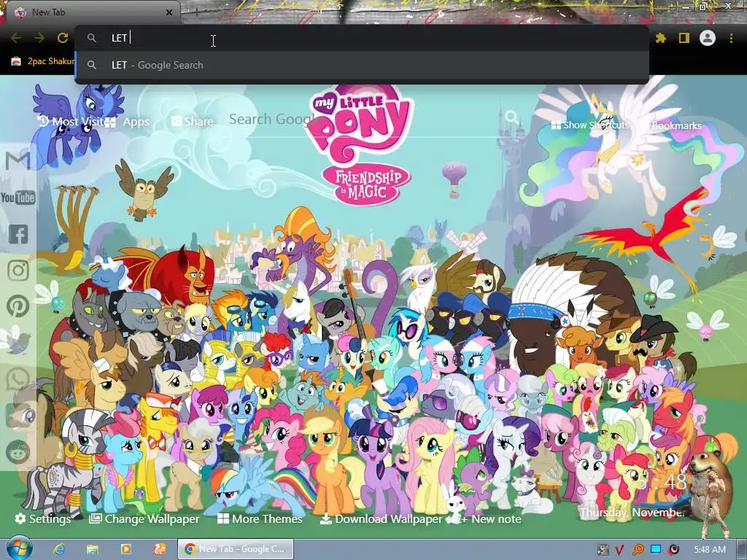
Task: Open the taskbar clock showing 5:48 AM
Action: coord(710,550)
